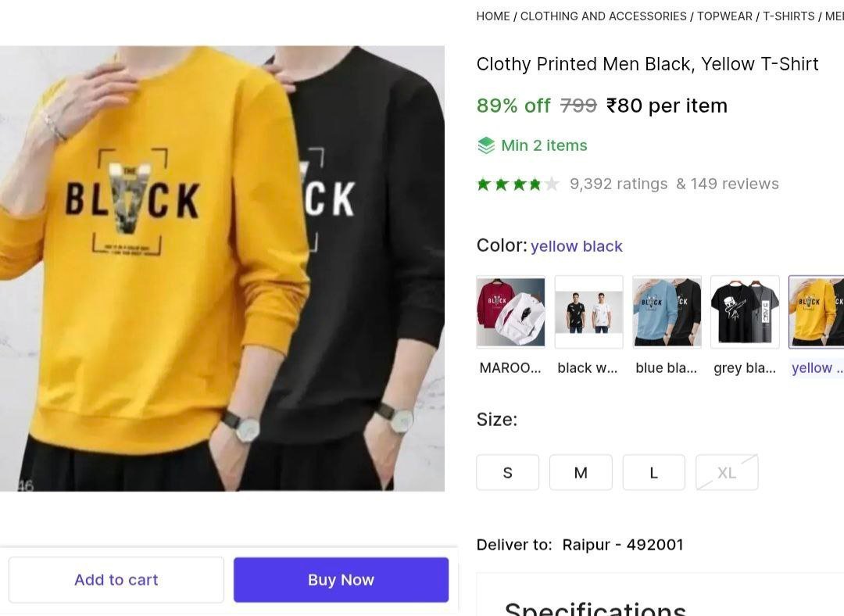The image size is (844, 616).
Task: Click the unavailable XL size option
Action: coord(727,472)
